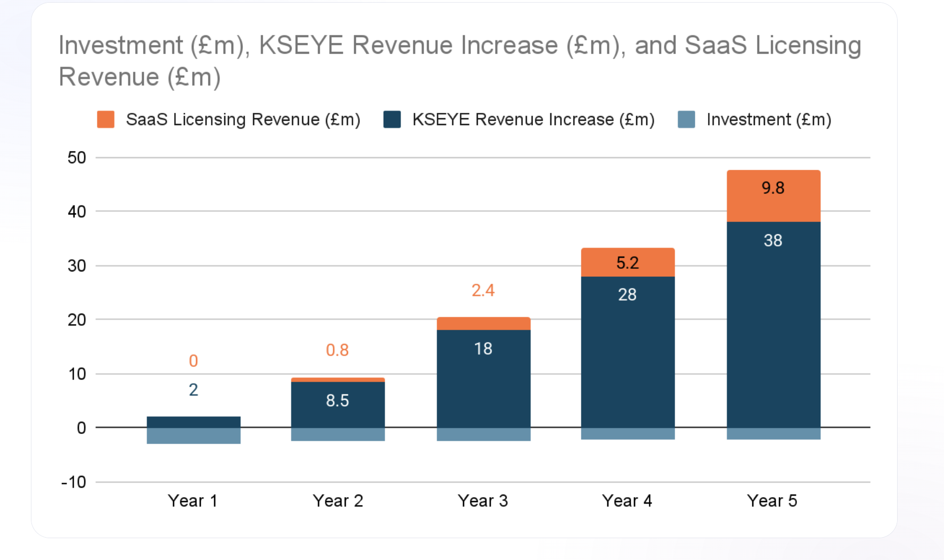
Task: Click the chart title text
Action: coord(460,61)
